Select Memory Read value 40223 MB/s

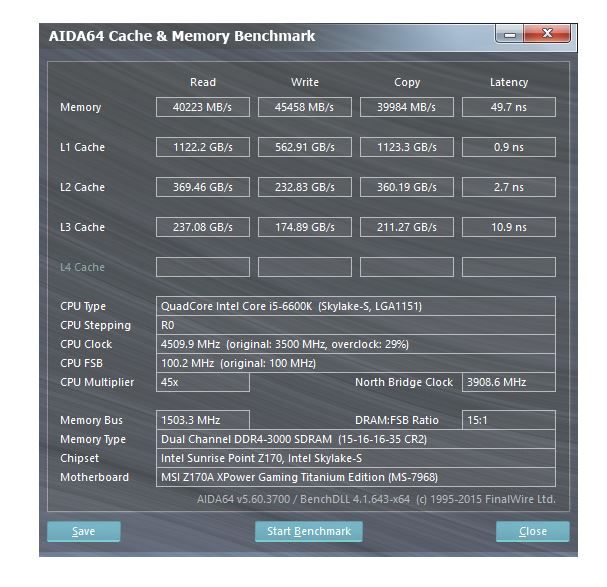(203, 107)
